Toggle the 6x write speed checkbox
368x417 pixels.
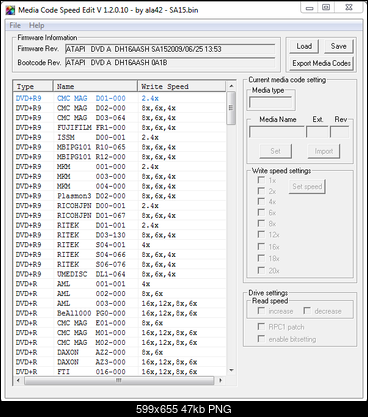tap(261, 213)
